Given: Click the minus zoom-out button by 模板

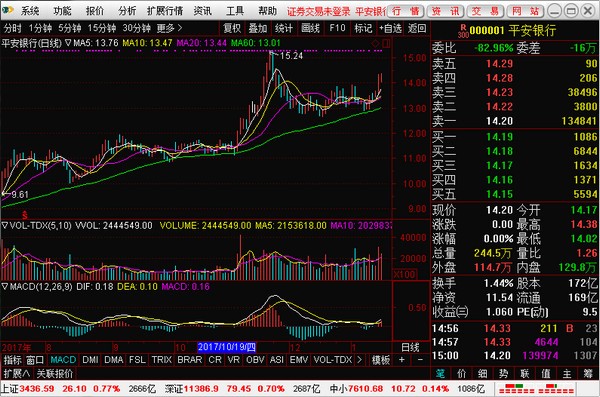Looking at the screenshot, I should [x=420, y=359].
